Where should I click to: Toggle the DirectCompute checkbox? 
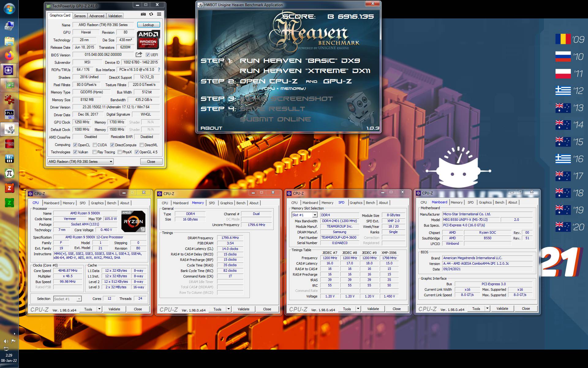[112, 145]
